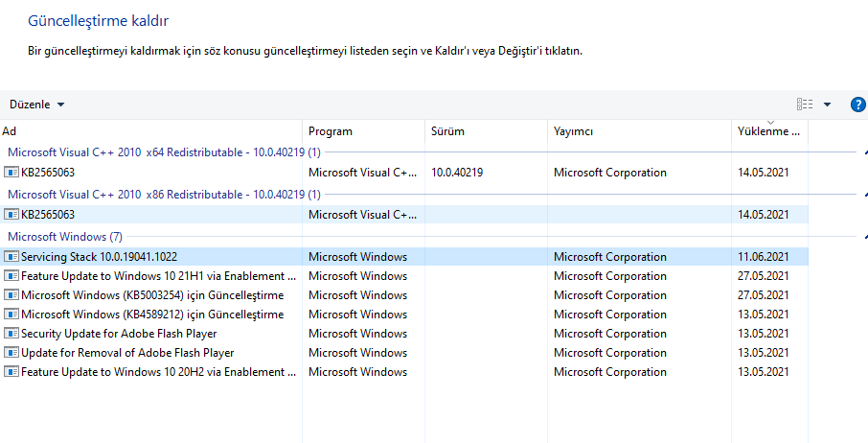
Task: Select Microsoft Windows (KB4589212) için Güncelleştirme
Action: (x=152, y=314)
